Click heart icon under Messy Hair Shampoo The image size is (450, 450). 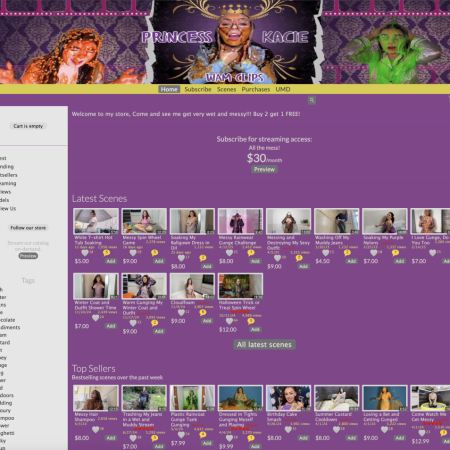pyautogui.click(x=96, y=429)
